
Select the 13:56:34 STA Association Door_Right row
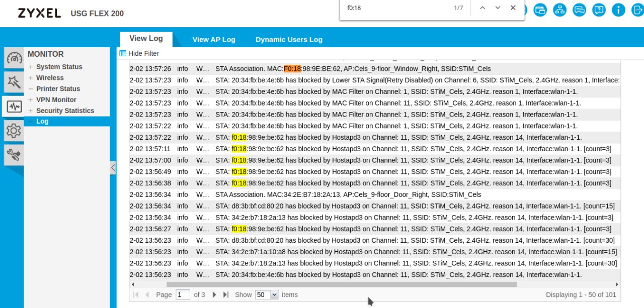tap(374, 194)
